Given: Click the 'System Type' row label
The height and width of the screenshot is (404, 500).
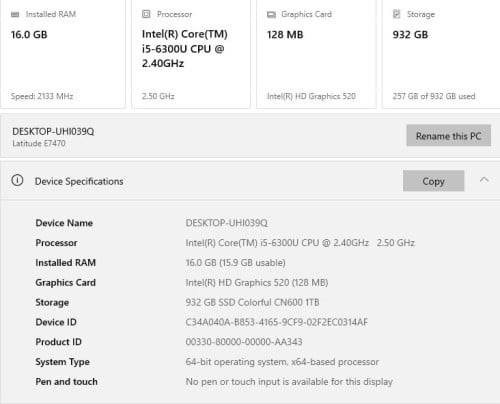Looking at the screenshot, I should 62,362.
